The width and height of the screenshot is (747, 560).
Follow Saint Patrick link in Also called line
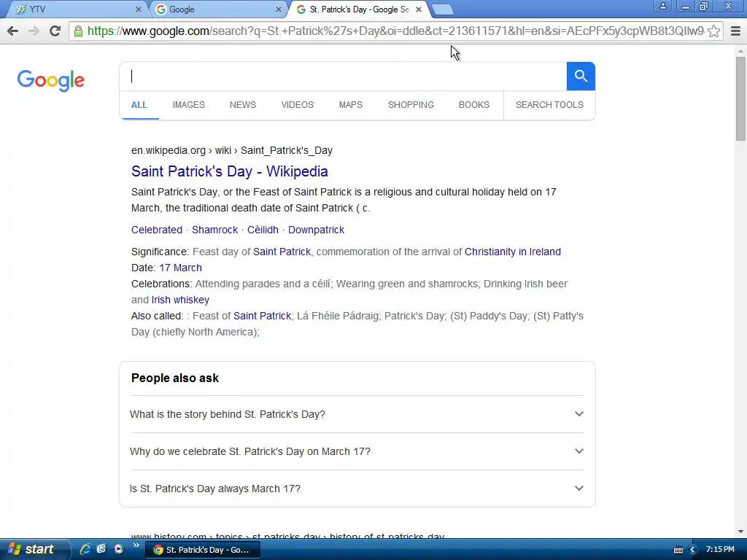(262, 316)
